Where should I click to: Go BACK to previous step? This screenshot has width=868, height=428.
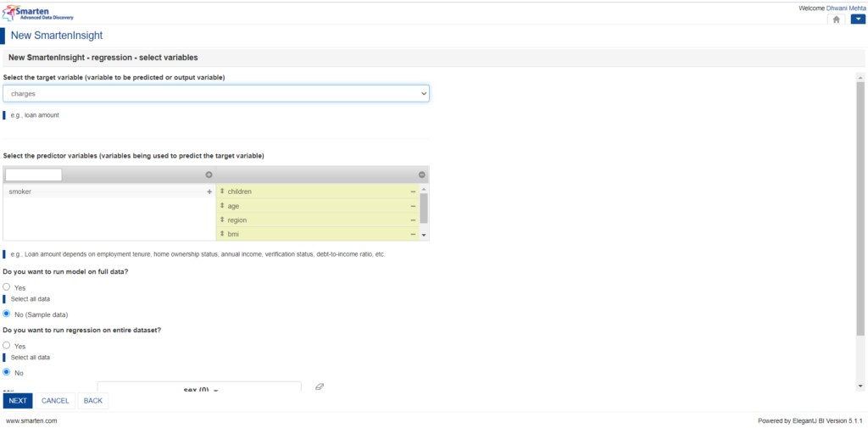pos(93,401)
